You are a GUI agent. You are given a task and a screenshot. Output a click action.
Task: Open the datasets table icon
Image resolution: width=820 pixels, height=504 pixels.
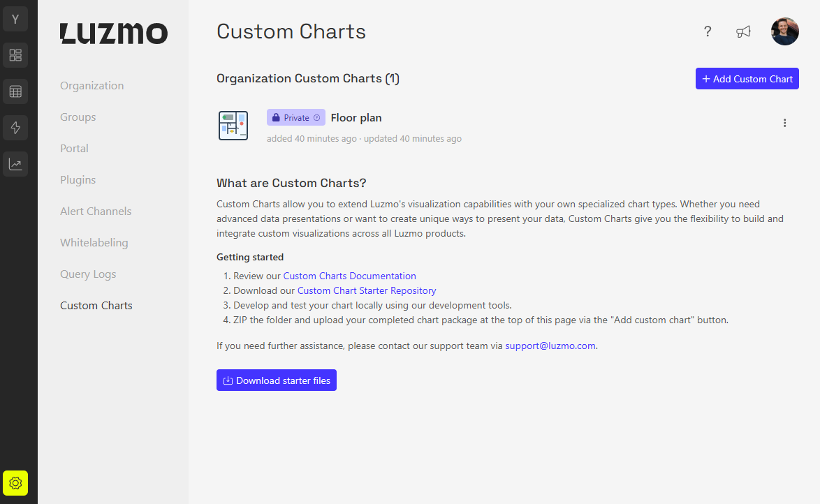pyautogui.click(x=15, y=91)
